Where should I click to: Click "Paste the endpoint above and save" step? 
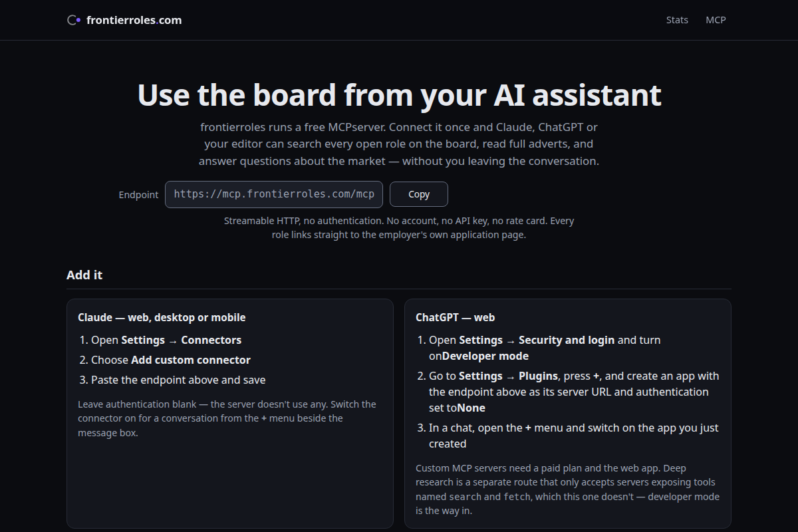tap(178, 380)
